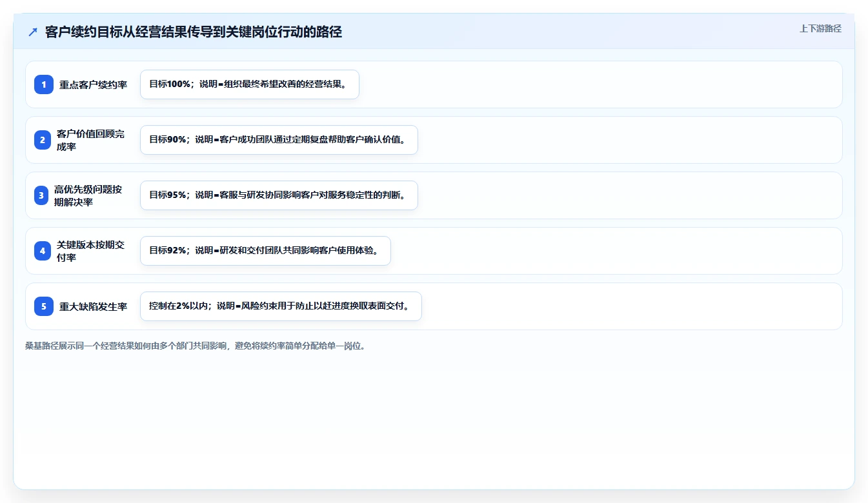The width and height of the screenshot is (868, 503).
Task: Open the 目标95% description box
Action: pos(279,195)
